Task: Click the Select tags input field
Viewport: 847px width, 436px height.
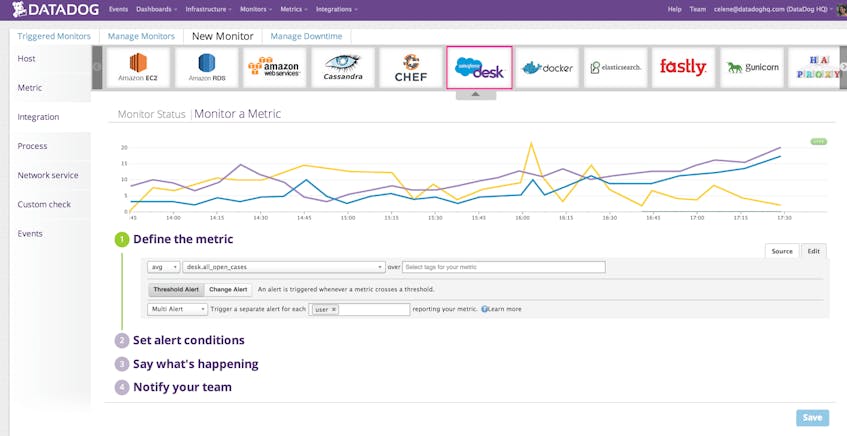Action: pyautogui.click(x=503, y=267)
